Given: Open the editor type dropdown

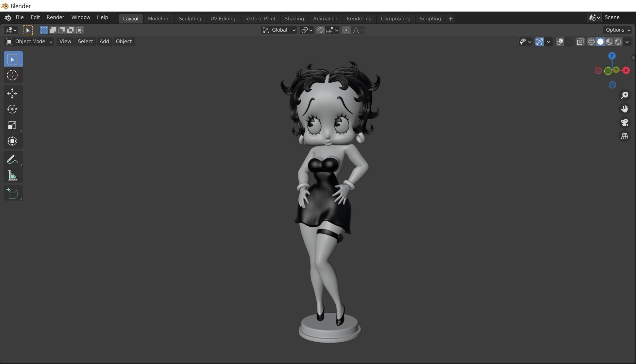Looking at the screenshot, I should (x=11, y=30).
